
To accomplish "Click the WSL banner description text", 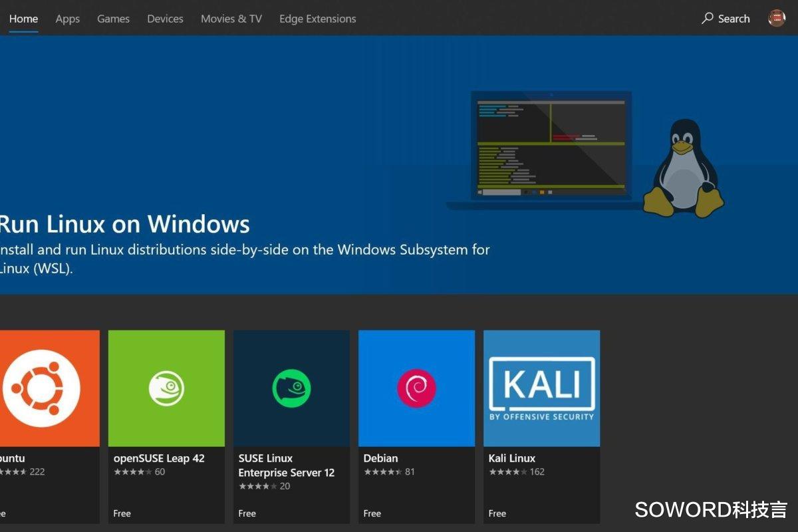I will point(245,259).
